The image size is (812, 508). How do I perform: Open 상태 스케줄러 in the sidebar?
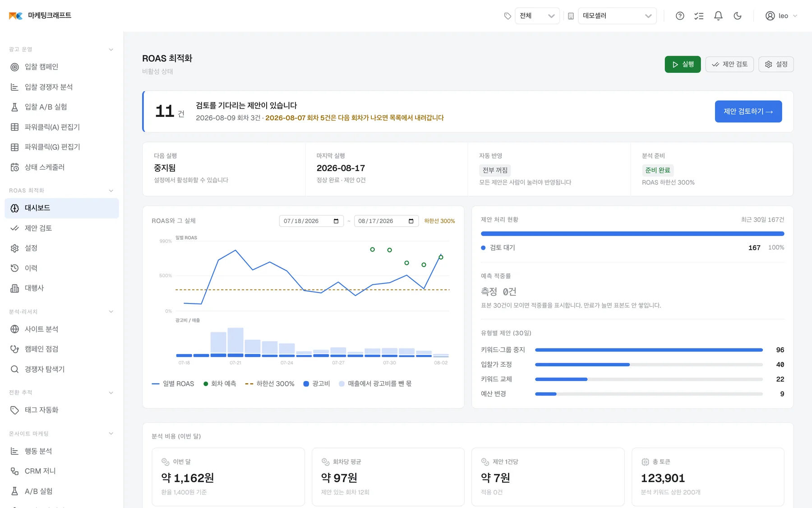[62, 167]
